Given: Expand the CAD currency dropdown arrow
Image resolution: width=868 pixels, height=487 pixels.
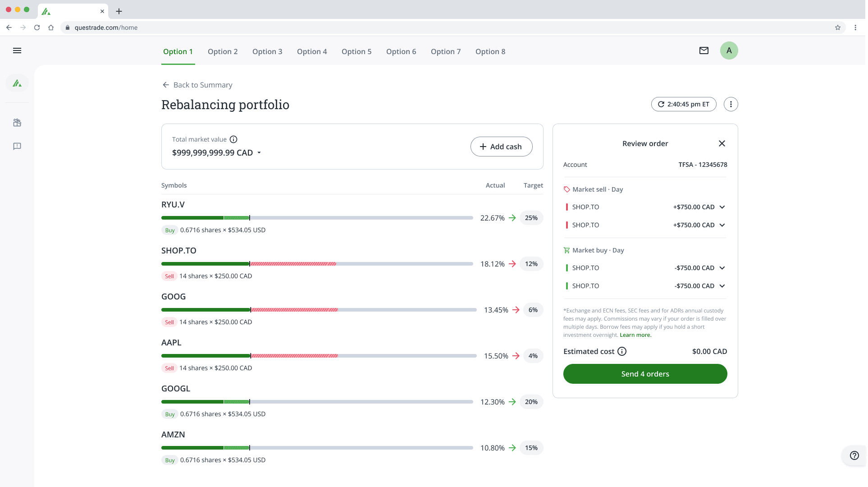Looking at the screenshot, I should click(x=259, y=153).
